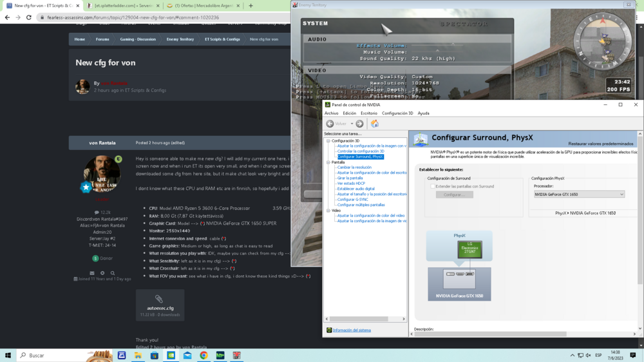The image size is (644, 362).
Task: Open Ver estado HDCP
Action: coord(351,184)
